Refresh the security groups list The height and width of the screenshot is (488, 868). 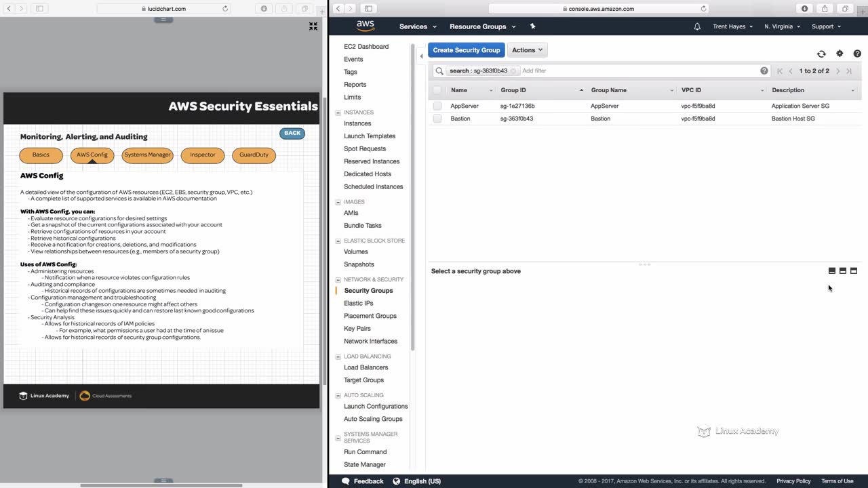click(x=821, y=54)
